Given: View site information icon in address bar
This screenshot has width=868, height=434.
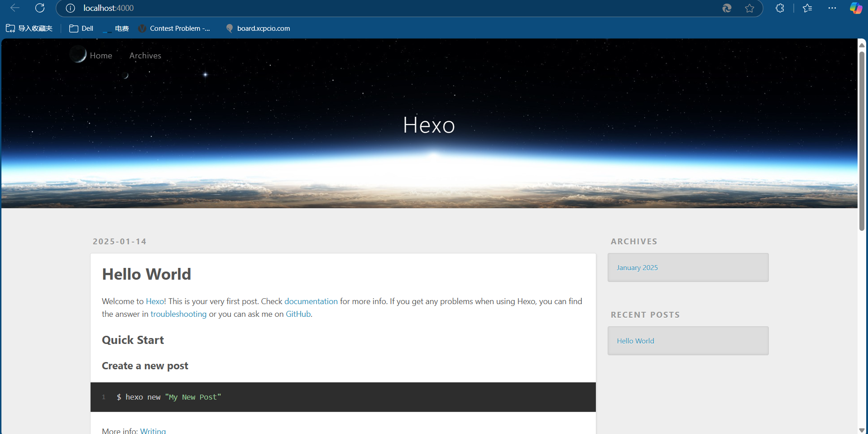Looking at the screenshot, I should (x=70, y=8).
